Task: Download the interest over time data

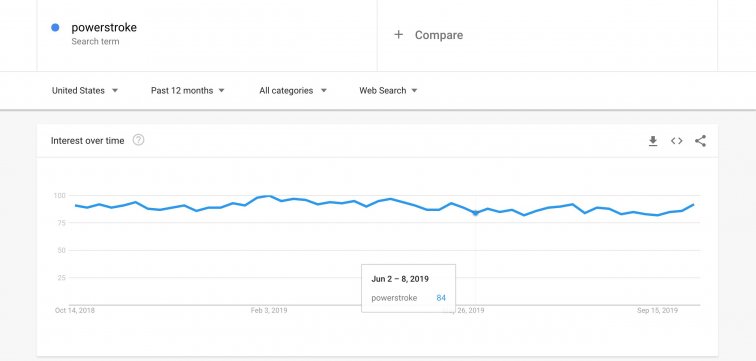Action: [x=653, y=141]
